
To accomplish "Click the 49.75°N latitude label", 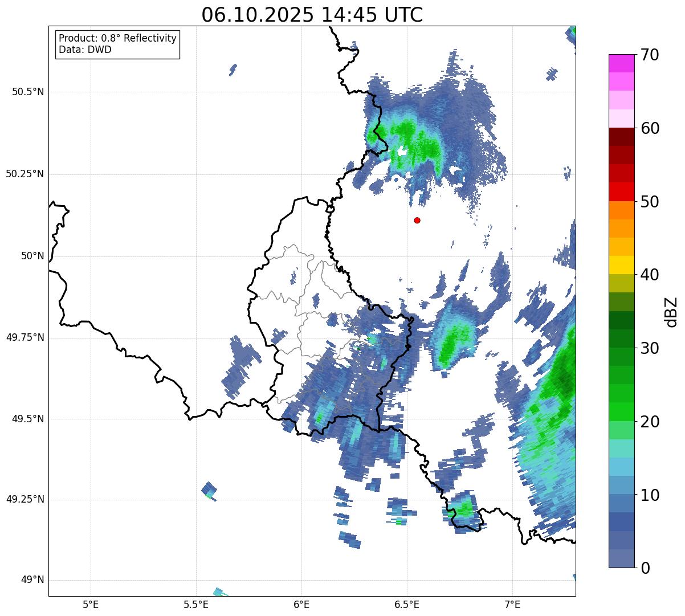I will click(25, 337).
